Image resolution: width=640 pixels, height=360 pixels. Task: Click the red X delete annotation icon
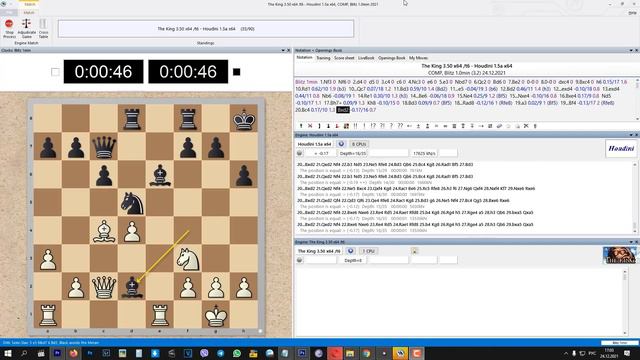(x=310, y=126)
